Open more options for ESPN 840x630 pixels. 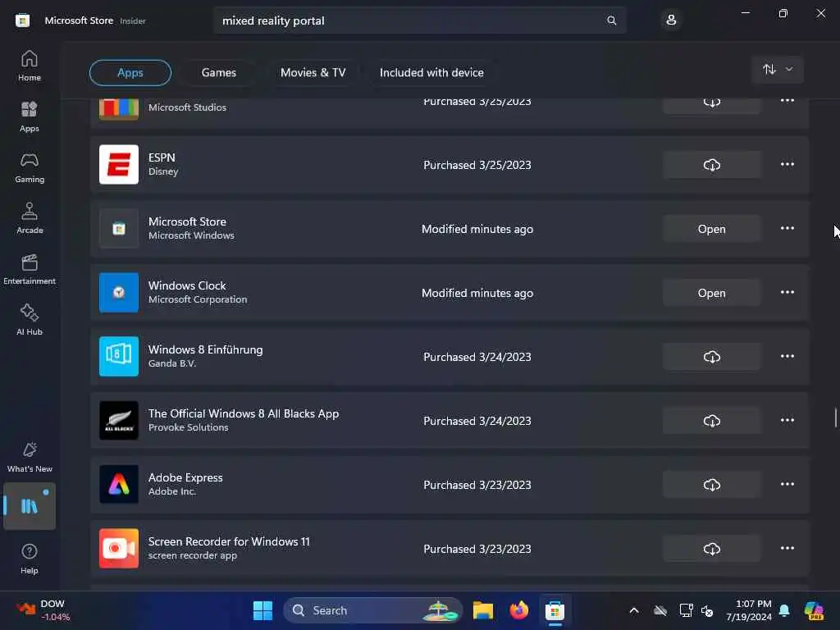coord(787,164)
